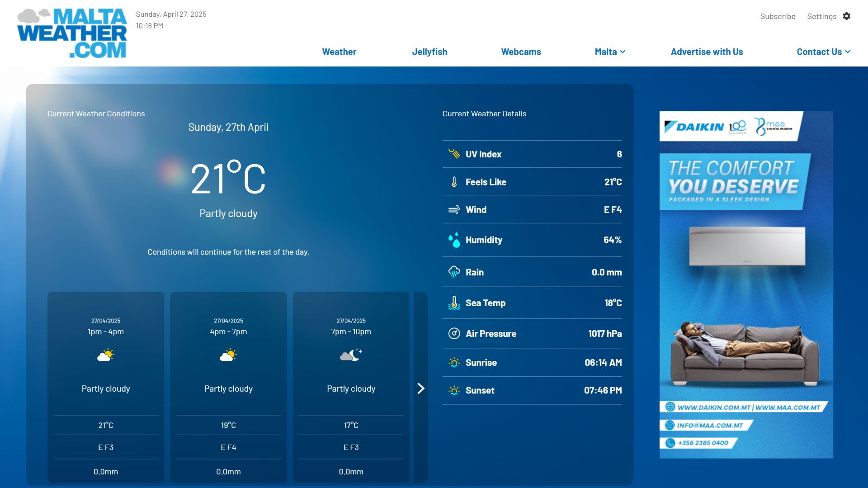Screen dimensions: 868x488
Task: Open the Jellyfish menu item
Action: pos(429,52)
